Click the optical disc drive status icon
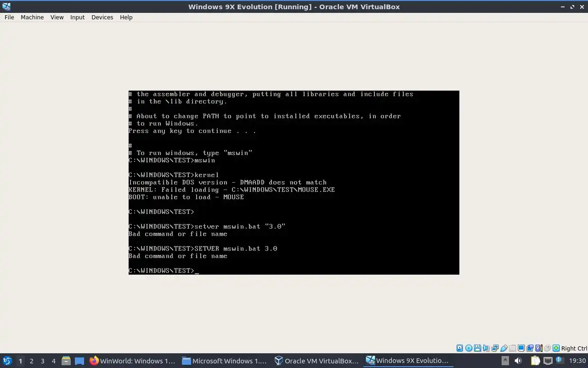 (469, 348)
